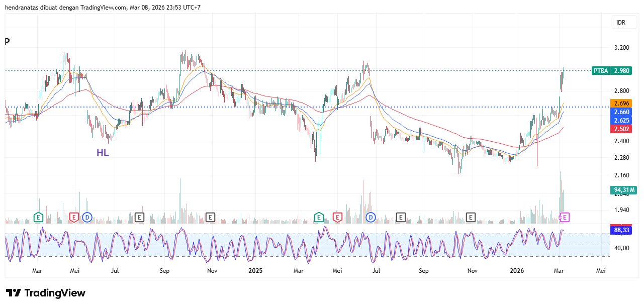Open the IDR currency selector
Screen dimensions: 644x308
click(621, 23)
